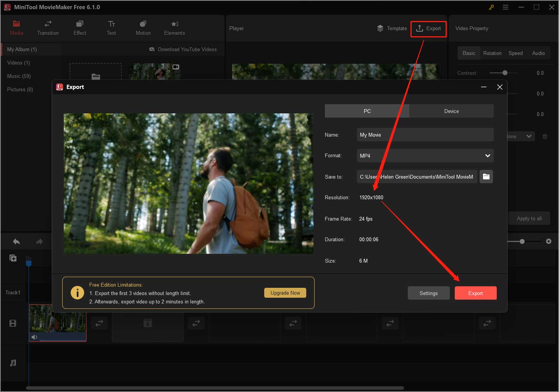Click Apply to all button
Image resolution: width=559 pixels, height=392 pixels.
click(x=529, y=218)
